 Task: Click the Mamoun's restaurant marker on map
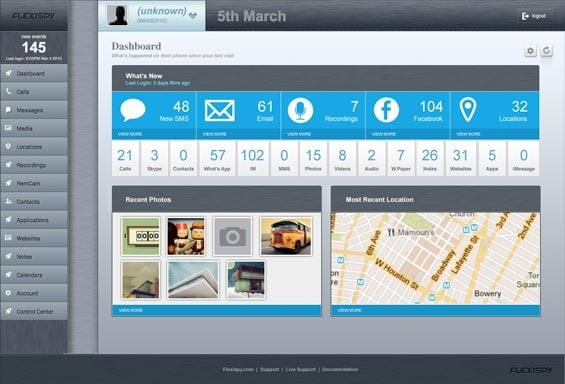pyautogui.click(x=391, y=232)
